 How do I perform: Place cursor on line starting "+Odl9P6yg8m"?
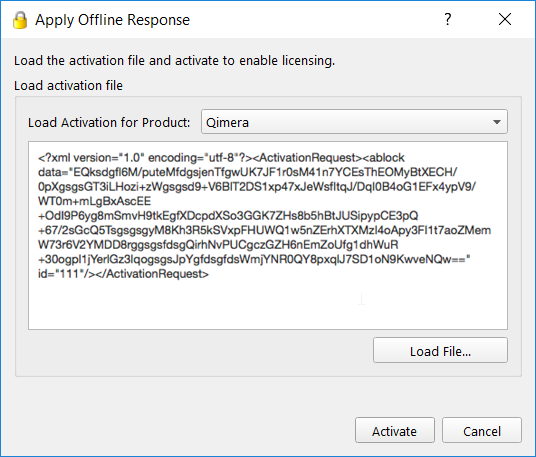tap(228, 216)
